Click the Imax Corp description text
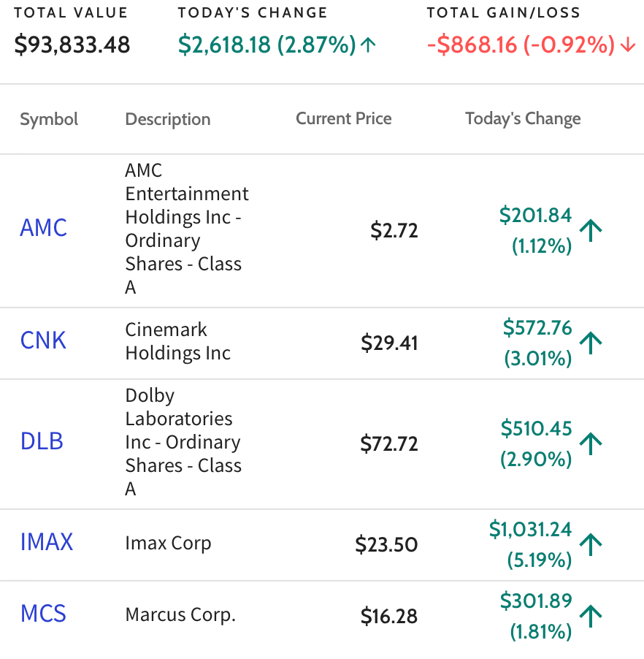 coord(168,544)
